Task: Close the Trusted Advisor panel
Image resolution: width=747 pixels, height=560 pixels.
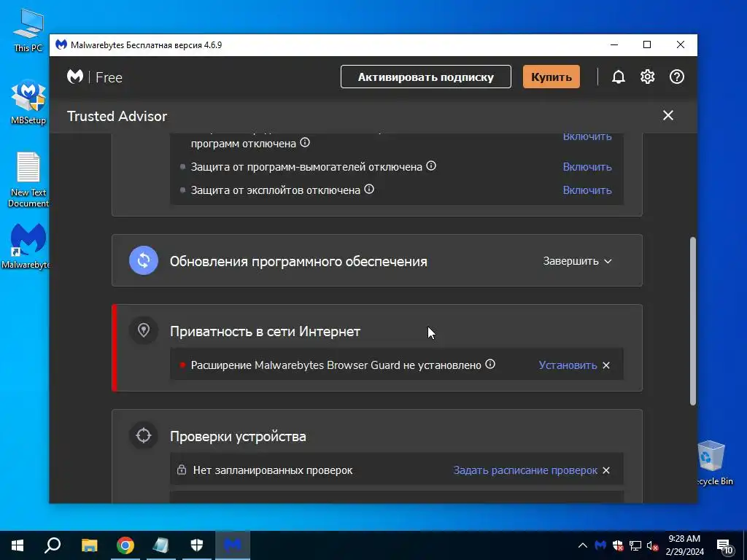Action: click(668, 115)
